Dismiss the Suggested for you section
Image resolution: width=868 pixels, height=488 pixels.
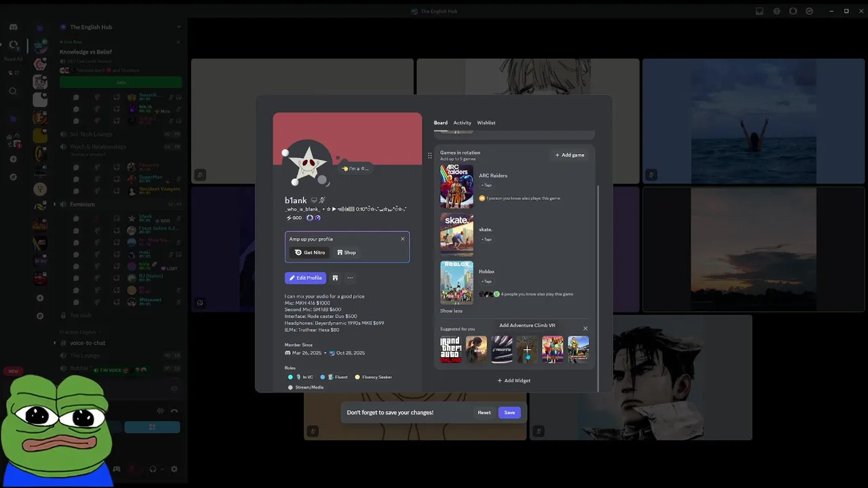point(585,329)
